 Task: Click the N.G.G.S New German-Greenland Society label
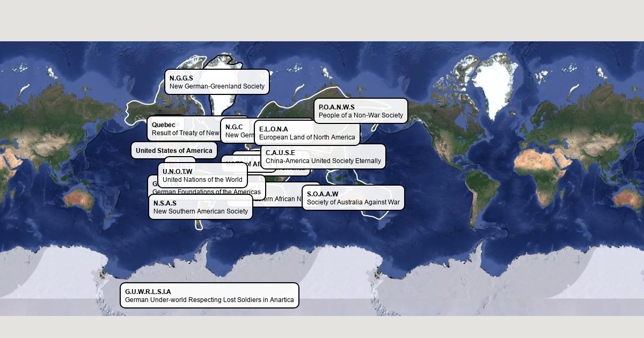[217, 82]
